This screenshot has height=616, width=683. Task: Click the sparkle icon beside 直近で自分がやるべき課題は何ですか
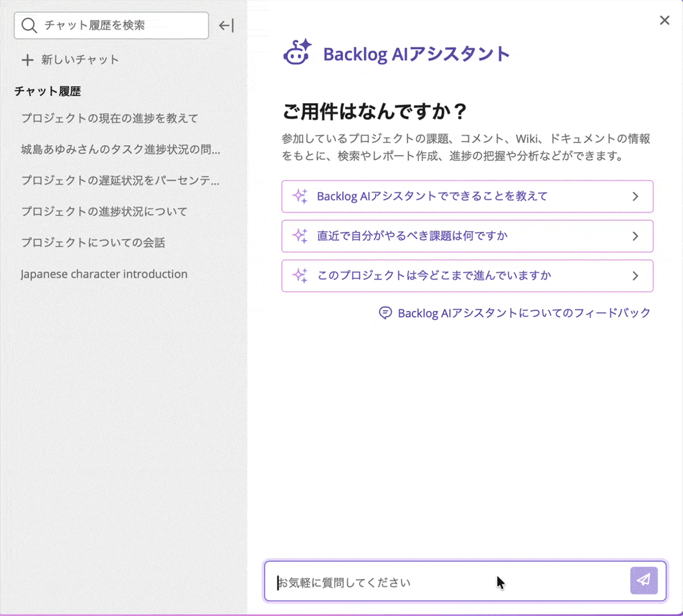point(299,236)
